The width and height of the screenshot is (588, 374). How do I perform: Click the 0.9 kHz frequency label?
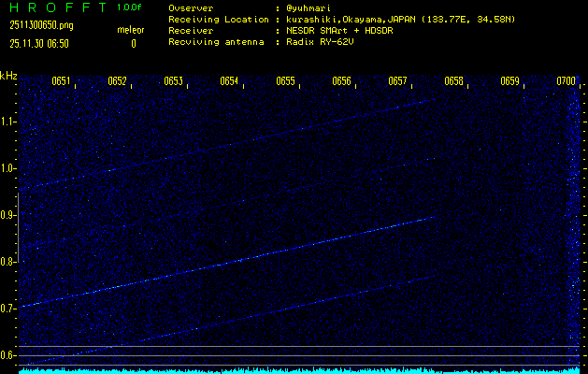tap(8, 215)
